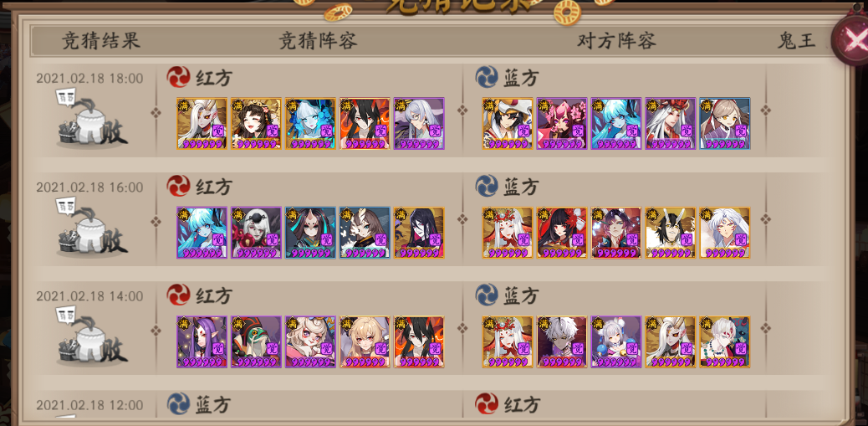Click the red team emblem in 18:00 row
The height and width of the screenshot is (426, 868).
click(x=178, y=77)
